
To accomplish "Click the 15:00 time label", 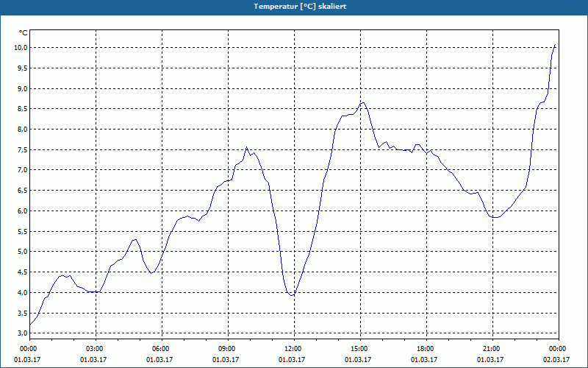I will coord(360,349).
